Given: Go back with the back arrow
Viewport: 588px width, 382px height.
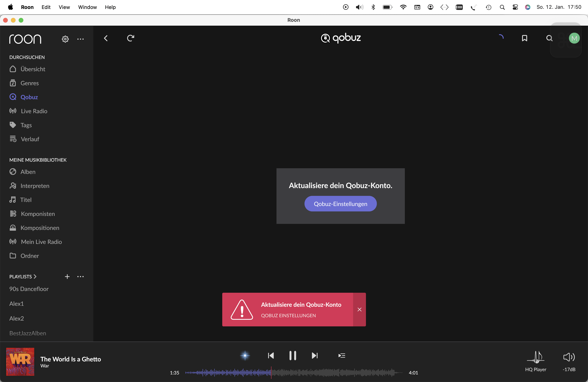Looking at the screenshot, I should tap(106, 38).
